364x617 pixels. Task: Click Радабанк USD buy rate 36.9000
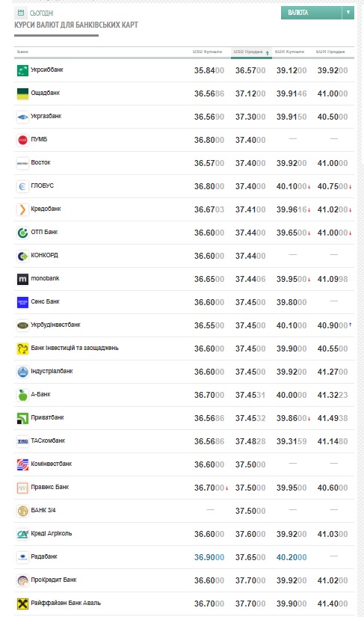coord(209,557)
